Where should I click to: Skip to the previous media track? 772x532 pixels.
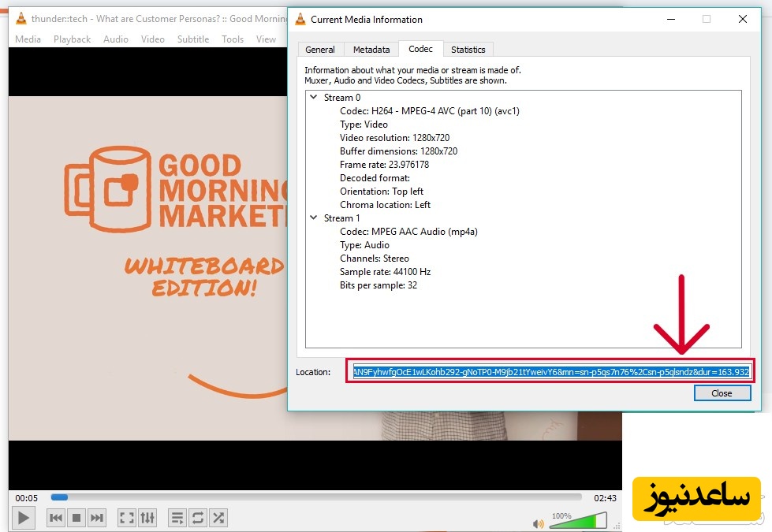56,518
